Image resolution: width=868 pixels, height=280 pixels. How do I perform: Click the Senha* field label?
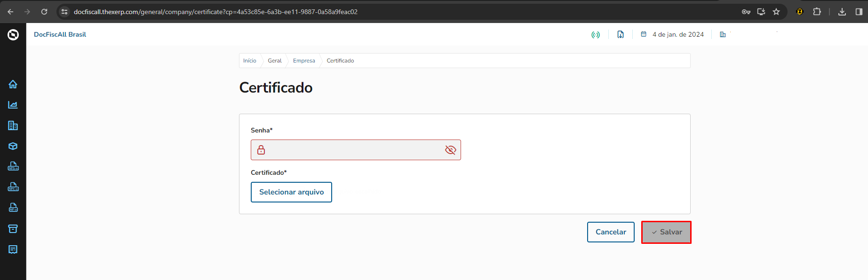pyautogui.click(x=262, y=130)
